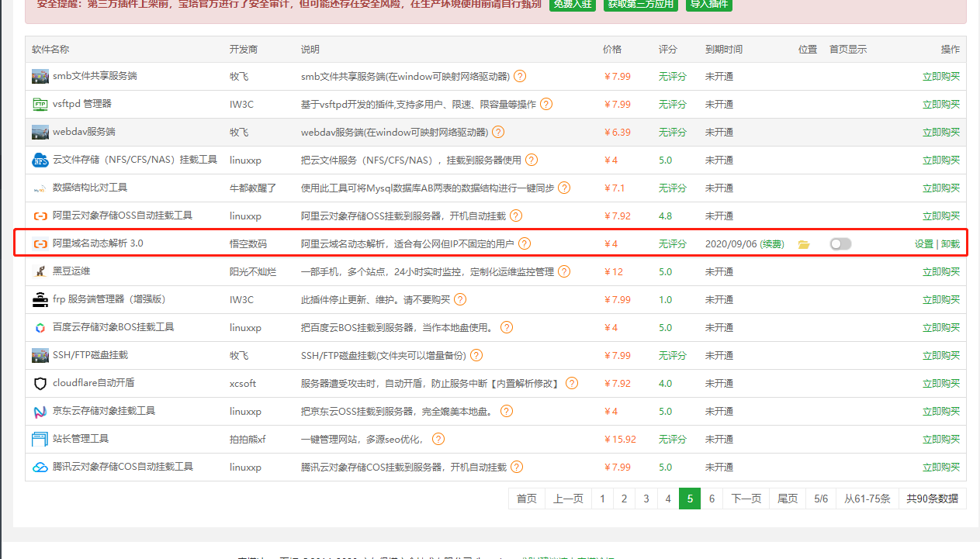Open page 6 in pagination
Image resolution: width=980 pixels, height=559 pixels.
tap(712, 499)
